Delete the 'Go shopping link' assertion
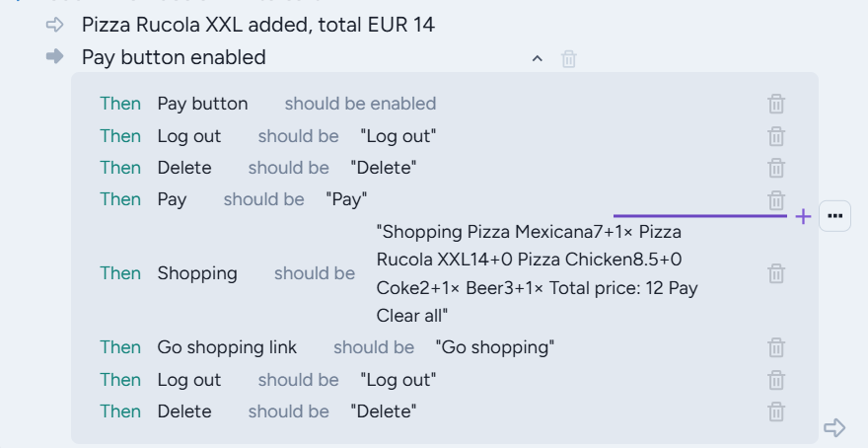 coord(776,347)
